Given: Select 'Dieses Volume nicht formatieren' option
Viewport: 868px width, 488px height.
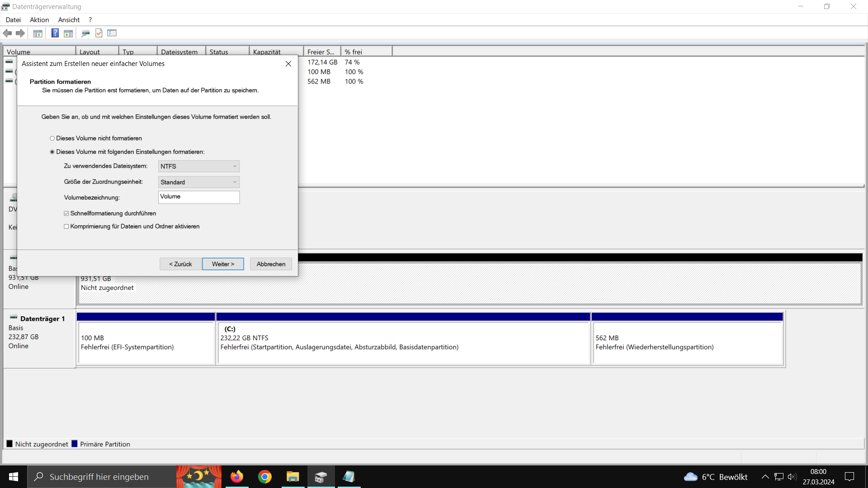Looking at the screenshot, I should (x=52, y=138).
